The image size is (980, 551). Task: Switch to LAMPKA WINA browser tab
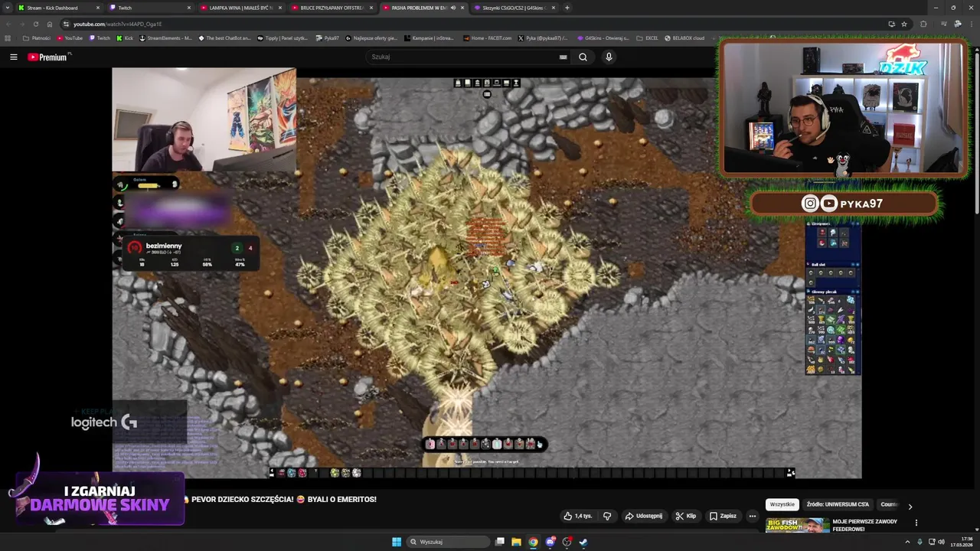(x=240, y=8)
